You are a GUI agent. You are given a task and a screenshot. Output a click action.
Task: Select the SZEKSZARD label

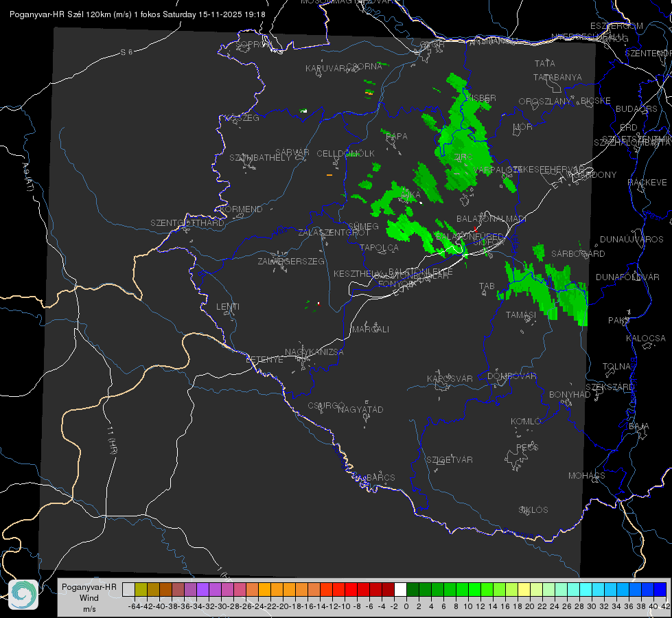[610, 387]
